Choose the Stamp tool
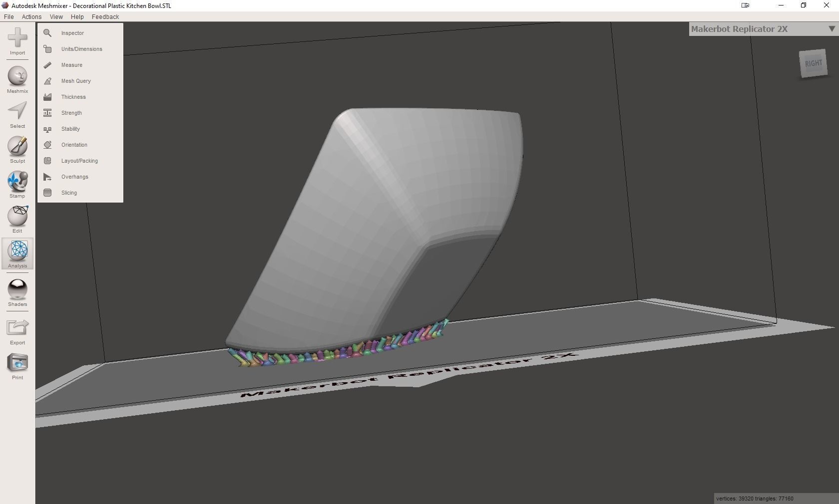Image resolution: width=839 pixels, height=504 pixels. (17, 181)
